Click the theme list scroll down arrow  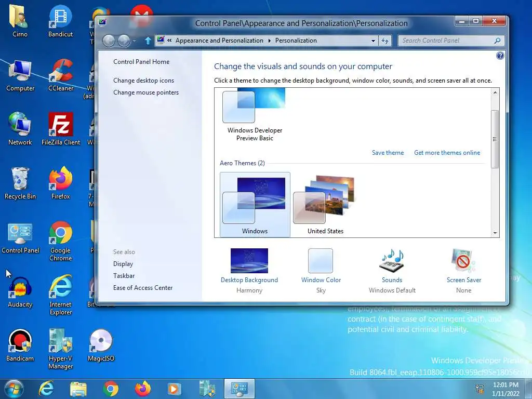point(495,233)
